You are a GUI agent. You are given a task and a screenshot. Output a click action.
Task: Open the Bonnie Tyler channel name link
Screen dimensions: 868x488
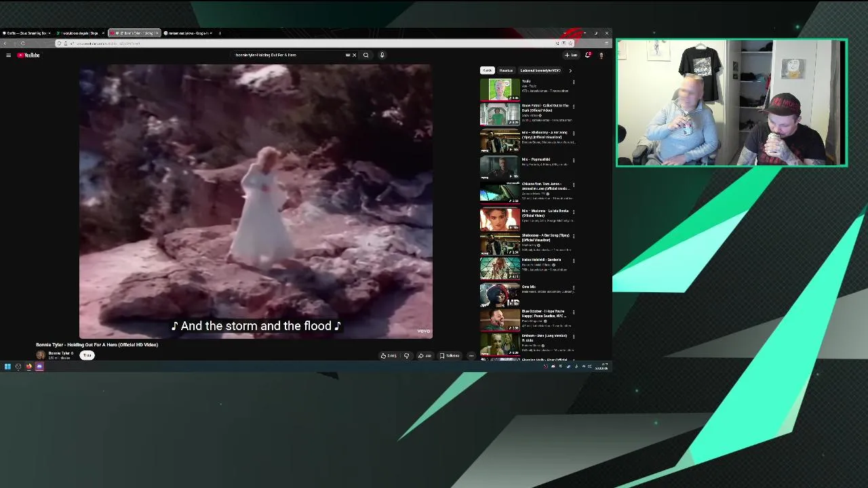coord(59,353)
